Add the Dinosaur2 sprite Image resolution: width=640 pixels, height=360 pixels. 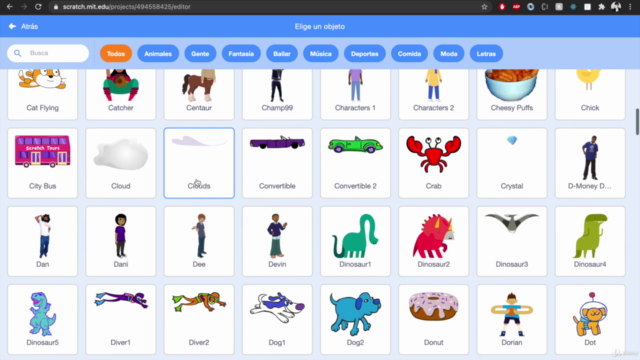tap(433, 242)
